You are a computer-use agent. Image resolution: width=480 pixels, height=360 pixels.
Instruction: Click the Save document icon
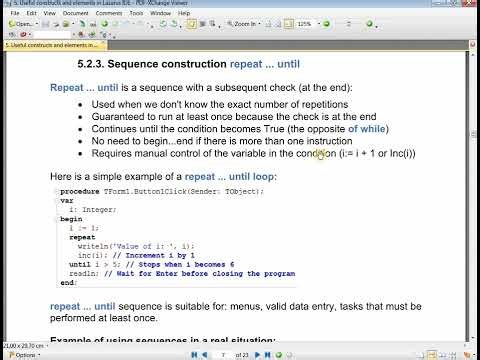pyautogui.click(x=46, y=24)
